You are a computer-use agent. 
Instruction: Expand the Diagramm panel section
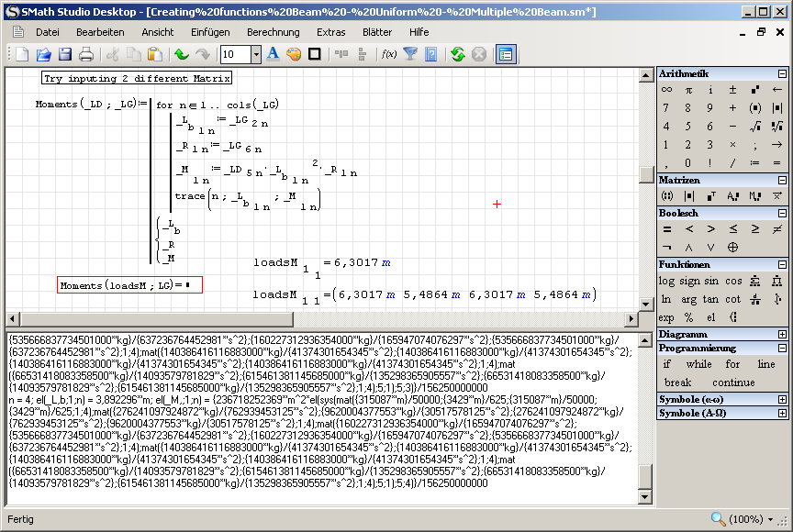point(782,335)
